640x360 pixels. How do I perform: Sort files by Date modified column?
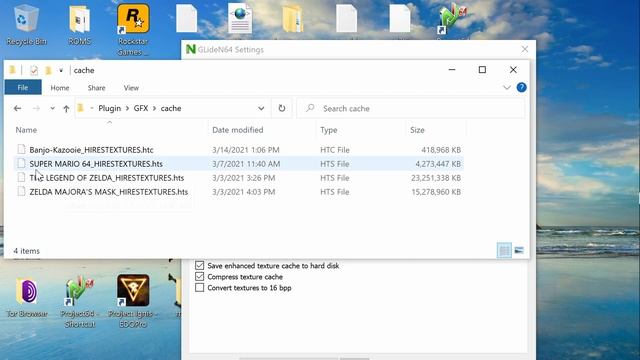238,130
